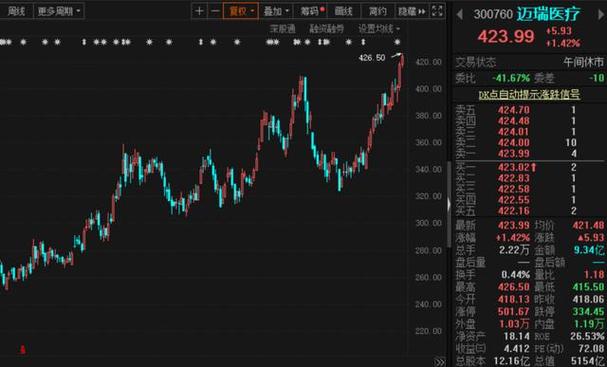
Task: Select the 买三 bid row at 422.58
Action: tap(530, 189)
